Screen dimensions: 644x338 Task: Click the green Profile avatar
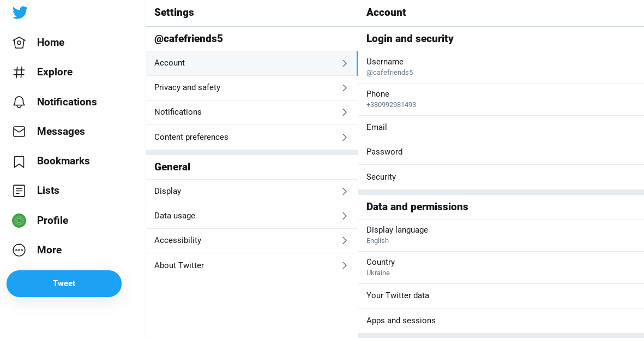tap(19, 221)
